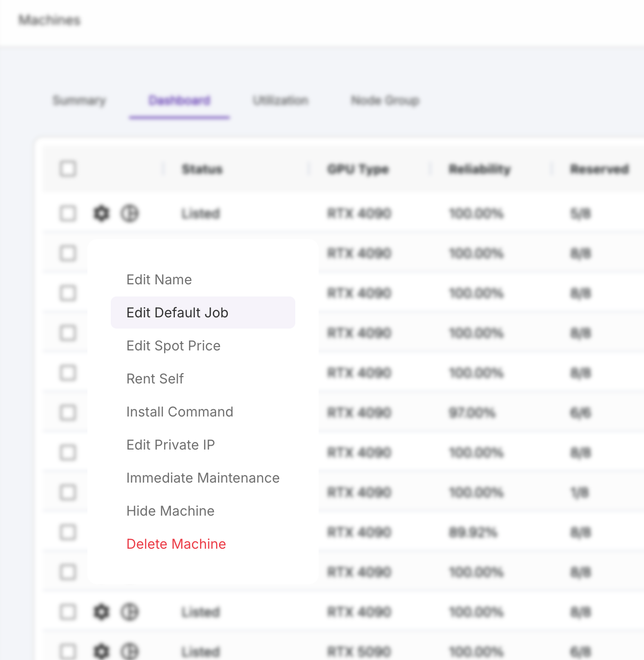
Task: Click the red Delete Machine option
Action: [176, 544]
